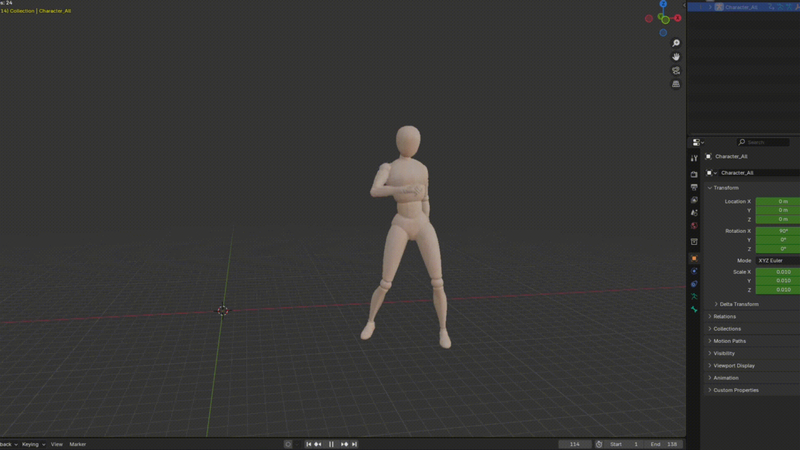Switch perspective/orthographic with the grid icon
This screenshot has height=450, width=800.
(676, 84)
